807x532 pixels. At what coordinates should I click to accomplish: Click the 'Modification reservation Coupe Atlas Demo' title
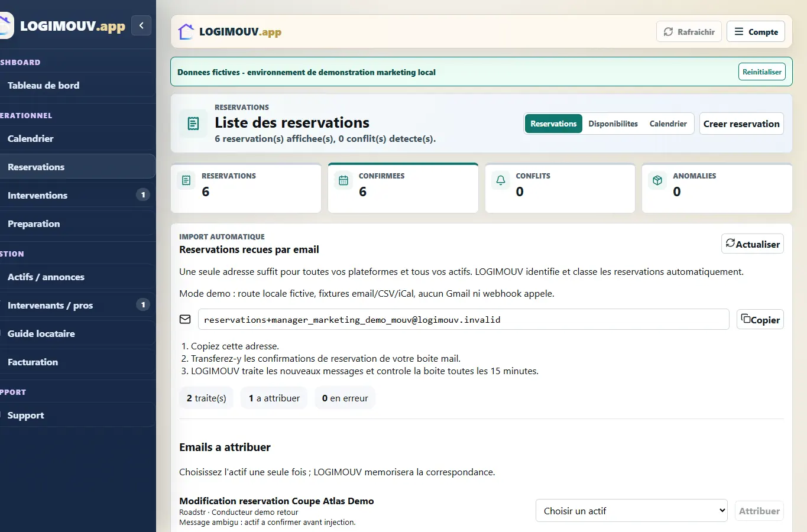(277, 501)
